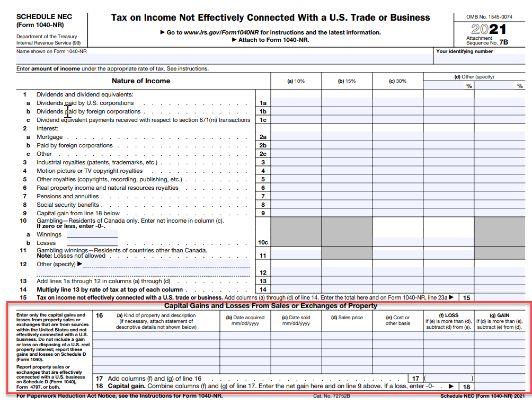Click line 8 social security 30% field
This screenshot has height=404, width=532.
point(397,204)
